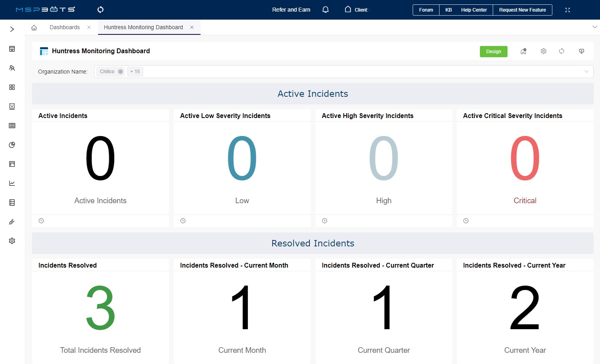Open the Reports chart icon in the sidebar
The width and height of the screenshot is (600, 364).
[12, 183]
